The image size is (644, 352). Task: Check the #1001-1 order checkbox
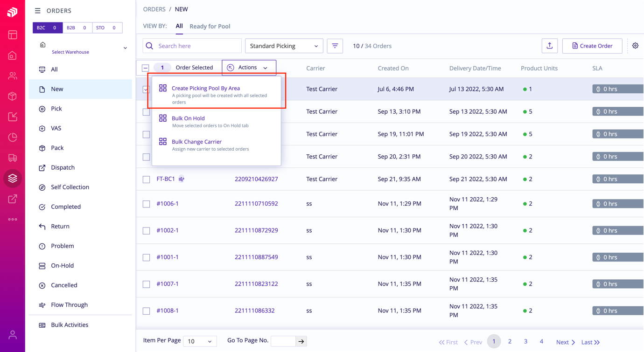click(x=147, y=257)
